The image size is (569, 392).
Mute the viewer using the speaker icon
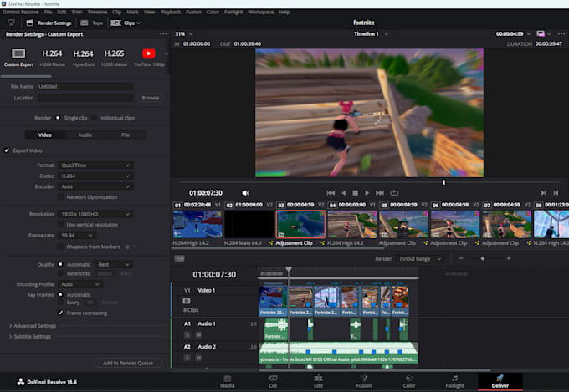click(x=246, y=193)
